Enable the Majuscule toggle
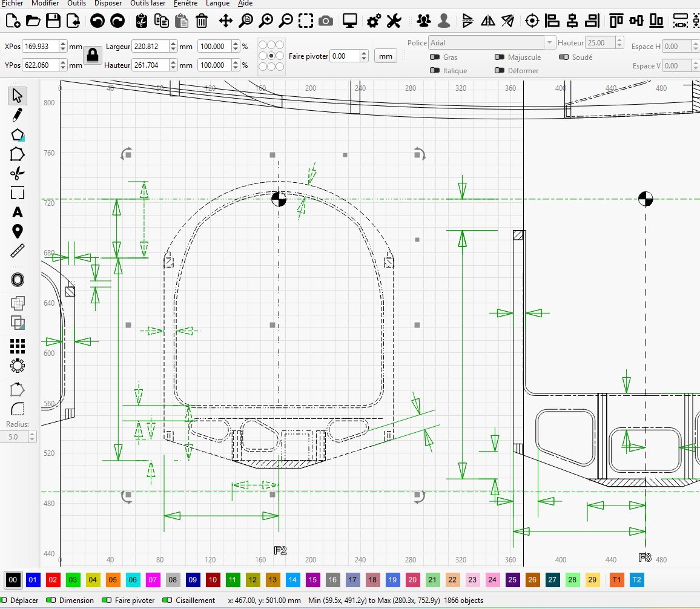The height and width of the screenshot is (609, 700). 500,58
